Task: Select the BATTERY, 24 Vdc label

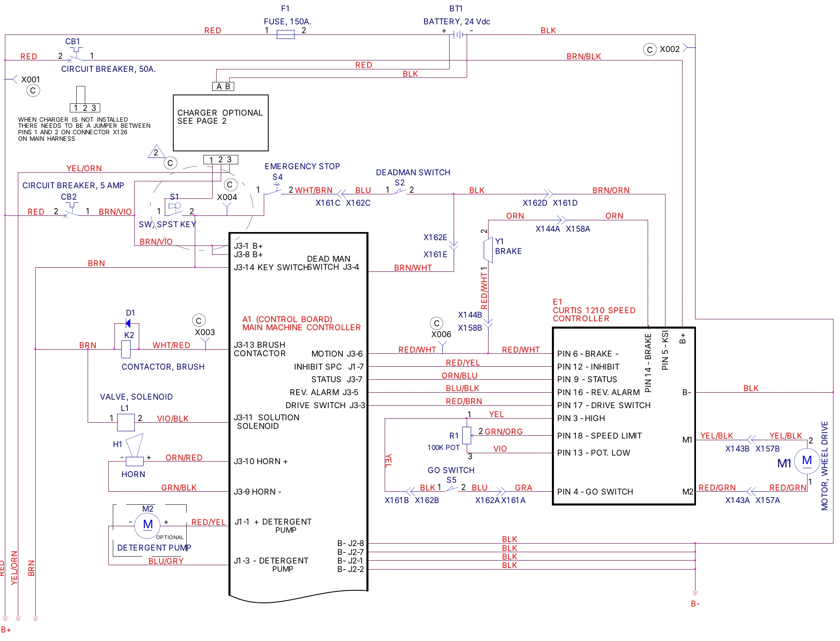Action: (457, 22)
